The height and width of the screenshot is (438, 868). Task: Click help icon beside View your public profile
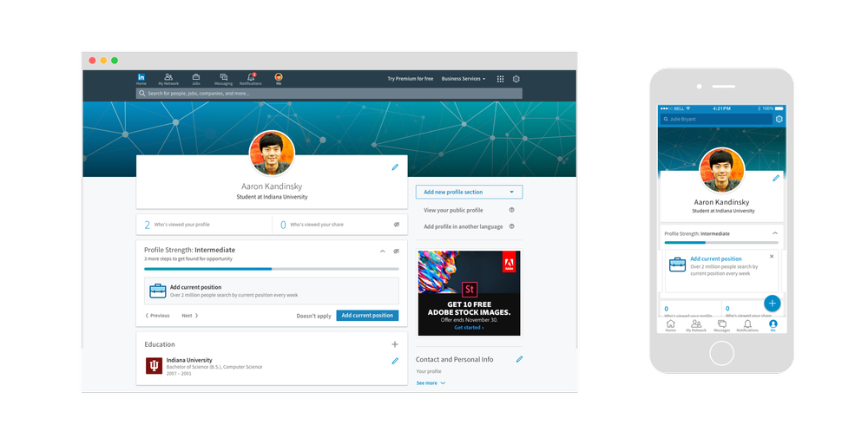(511, 210)
